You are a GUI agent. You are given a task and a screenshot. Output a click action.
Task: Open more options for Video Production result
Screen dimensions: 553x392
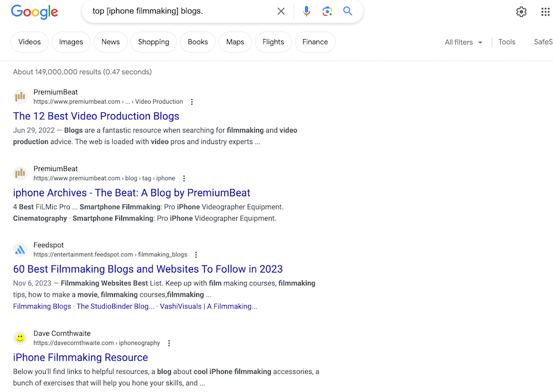[x=192, y=102]
